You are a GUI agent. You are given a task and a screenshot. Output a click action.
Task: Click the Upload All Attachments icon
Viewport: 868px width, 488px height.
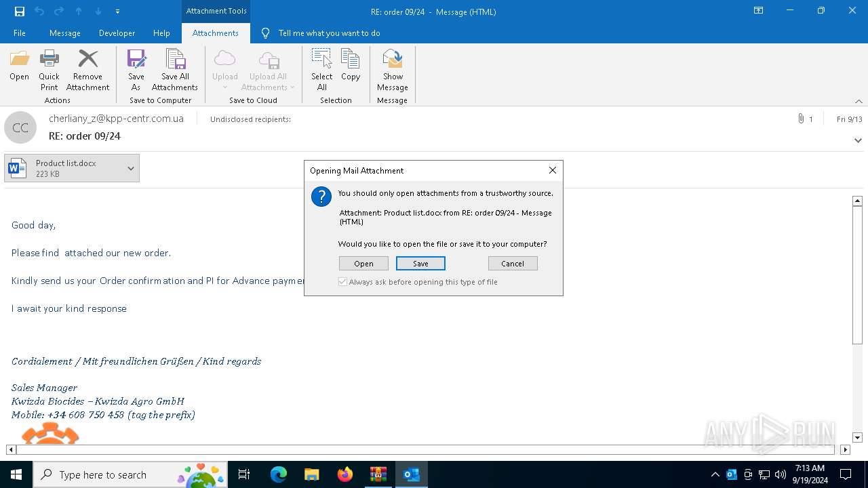click(x=268, y=59)
